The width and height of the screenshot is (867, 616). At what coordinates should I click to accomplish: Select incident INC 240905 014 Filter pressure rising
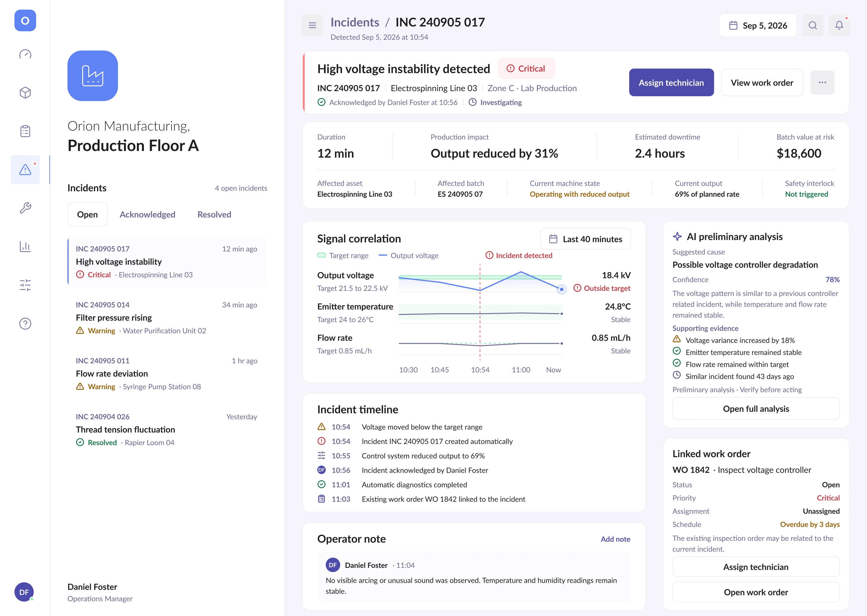click(x=167, y=318)
